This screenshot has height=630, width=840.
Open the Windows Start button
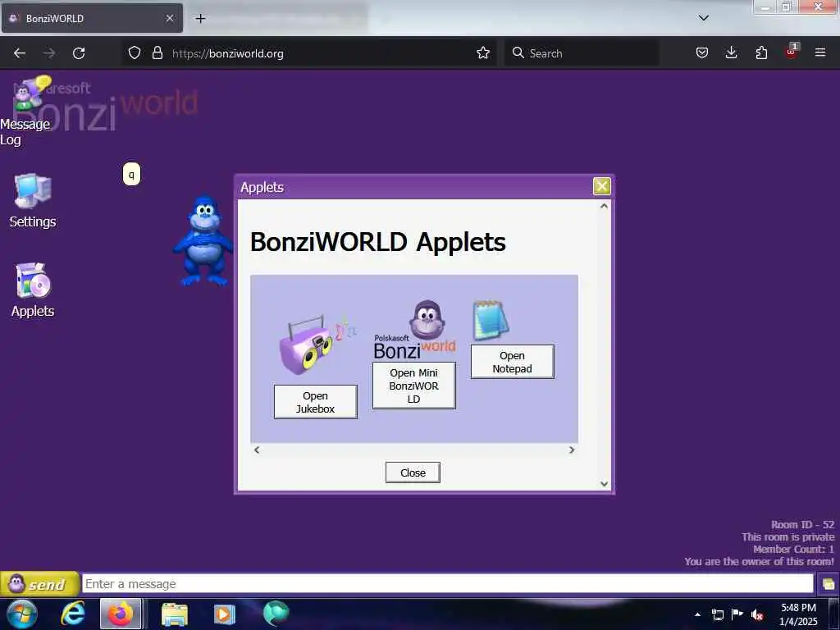coord(22,614)
